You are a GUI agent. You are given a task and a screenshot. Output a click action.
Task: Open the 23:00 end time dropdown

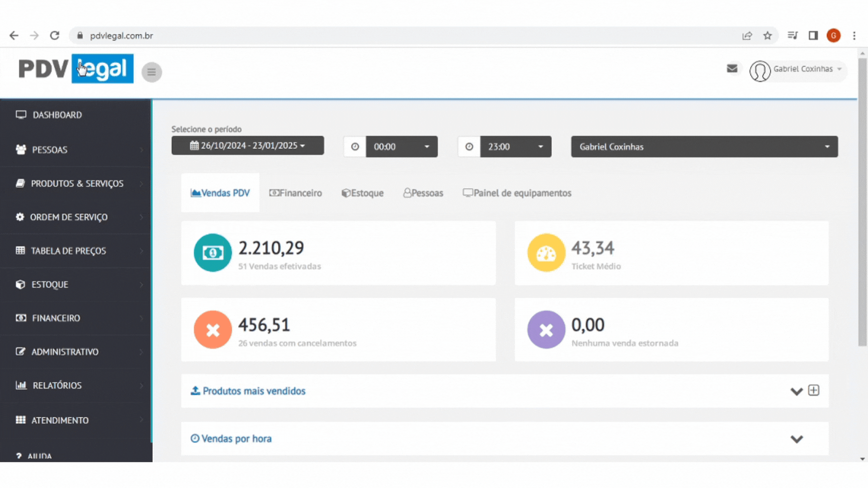pos(515,147)
